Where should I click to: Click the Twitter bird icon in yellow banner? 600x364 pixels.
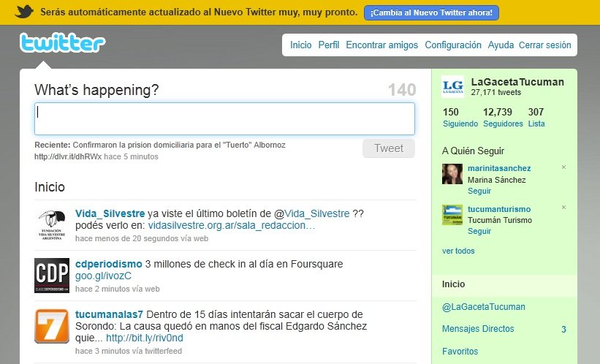tap(24, 12)
